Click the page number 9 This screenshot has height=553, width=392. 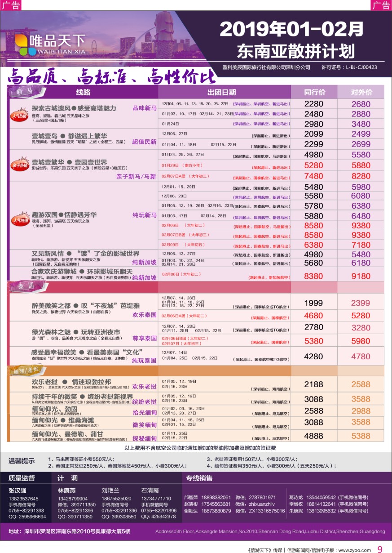point(379,549)
